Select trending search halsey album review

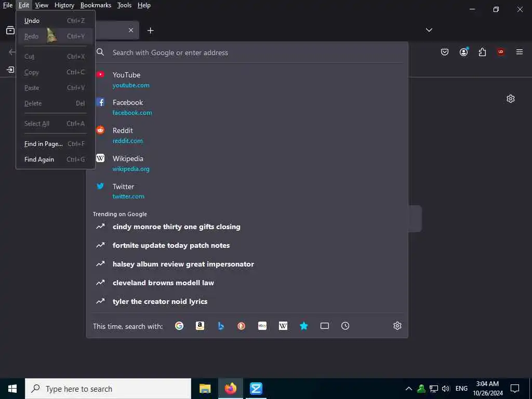pos(247,264)
